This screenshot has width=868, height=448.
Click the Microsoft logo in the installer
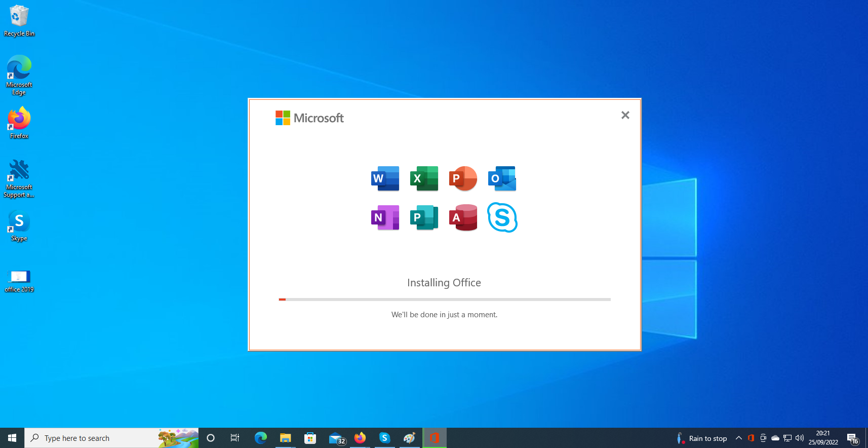pyautogui.click(x=309, y=118)
